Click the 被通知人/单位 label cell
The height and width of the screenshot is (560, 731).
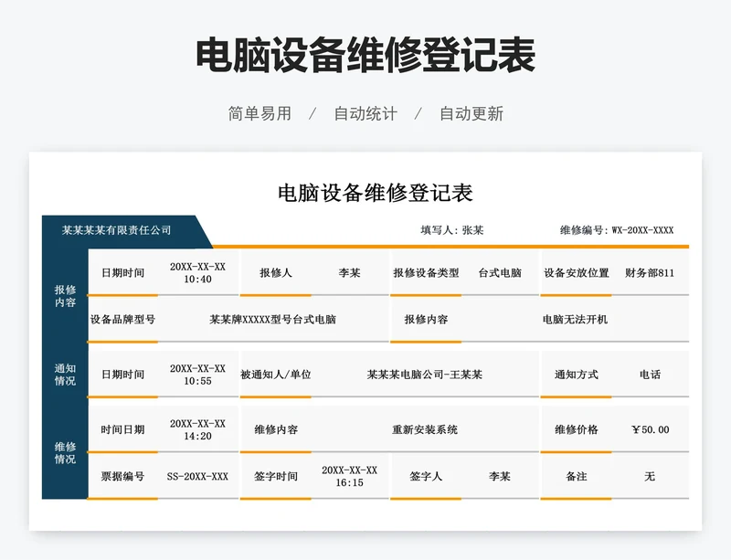coord(276,375)
